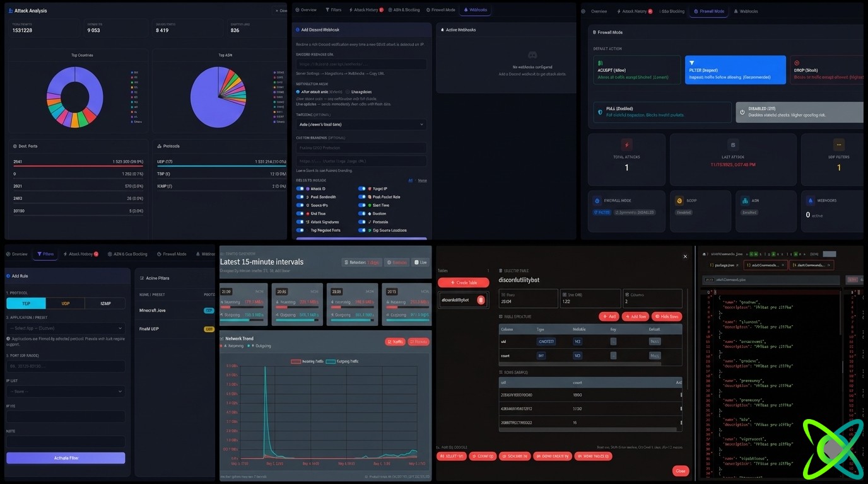Toggle the Peak Packet Rate switch

coord(362,197)
